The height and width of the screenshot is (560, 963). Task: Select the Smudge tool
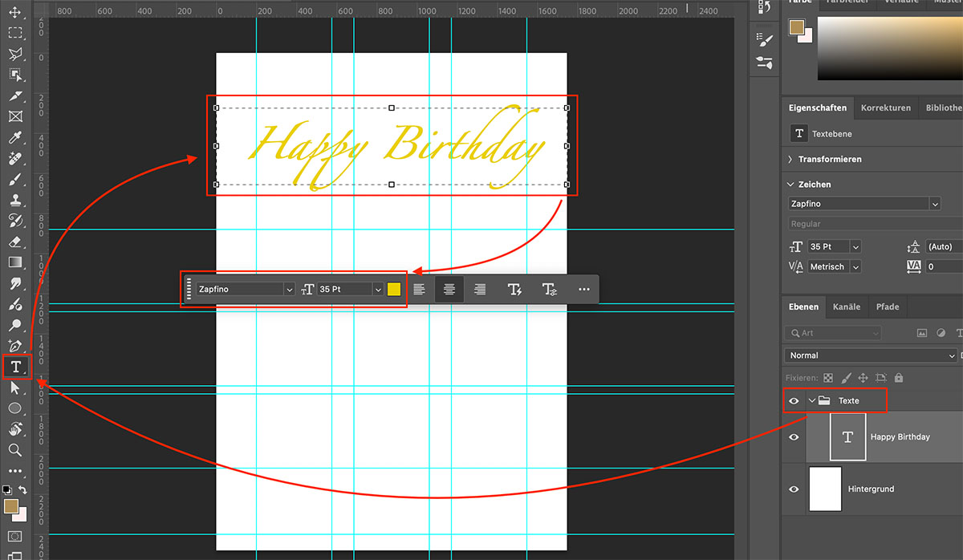point(14,283)
